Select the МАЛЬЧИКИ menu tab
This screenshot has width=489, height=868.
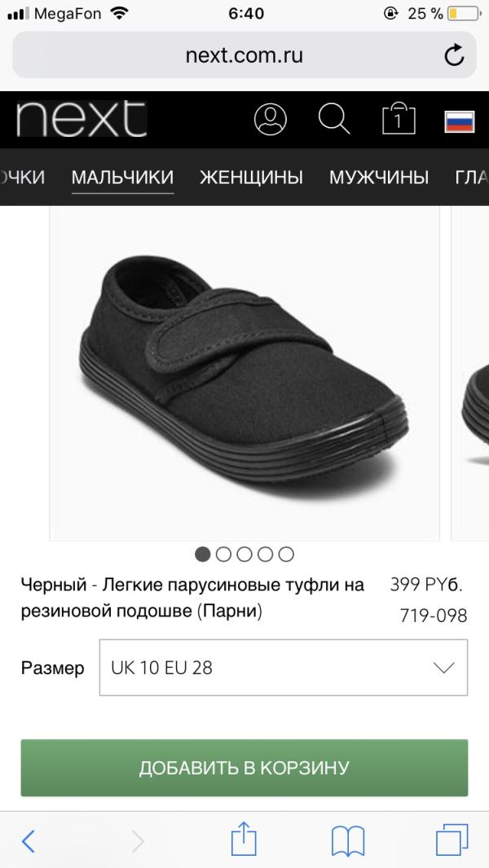click(122, 178)
